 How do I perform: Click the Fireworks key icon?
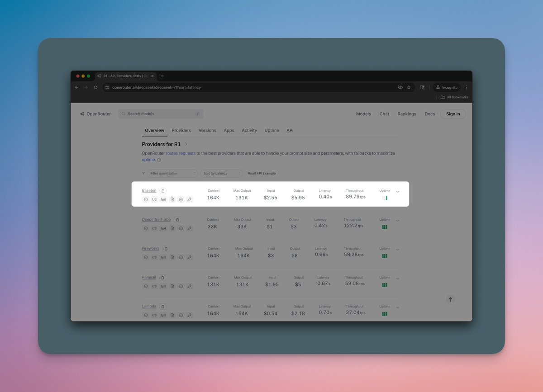coord(190,257)
